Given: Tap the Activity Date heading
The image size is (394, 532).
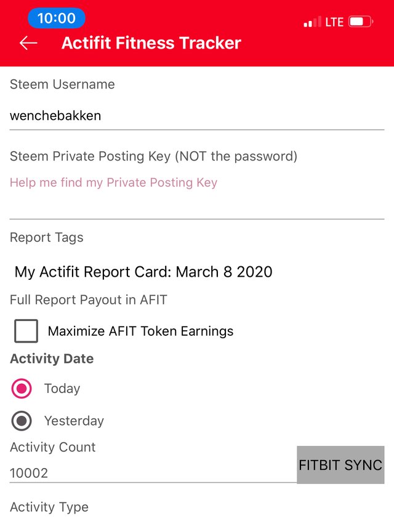Looking at the screenshot, I should (52, 359).
